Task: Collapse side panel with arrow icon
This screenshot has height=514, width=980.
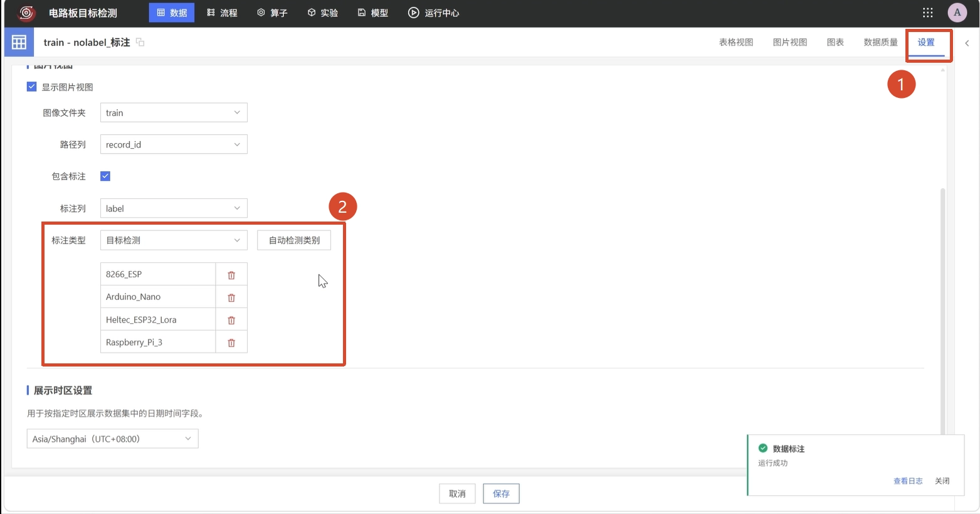Action: [967, 43]
